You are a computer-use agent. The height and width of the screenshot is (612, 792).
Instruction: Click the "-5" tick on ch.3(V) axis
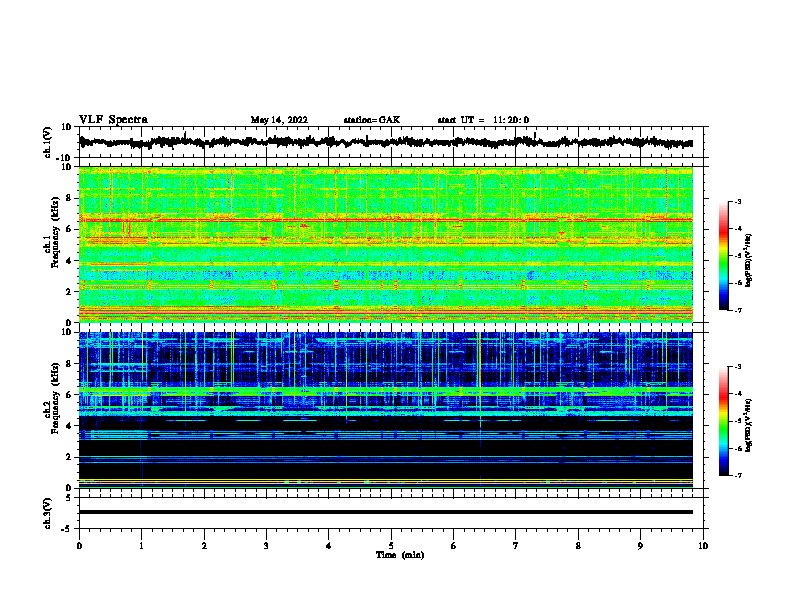pos(68,529)
